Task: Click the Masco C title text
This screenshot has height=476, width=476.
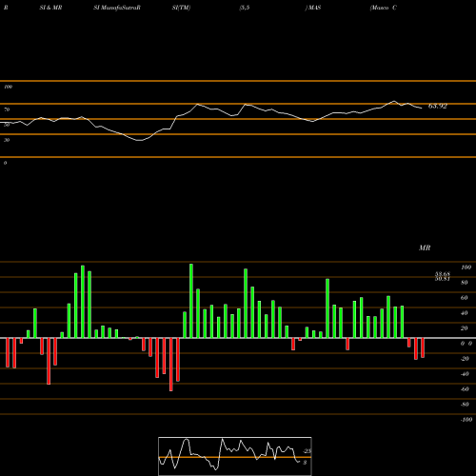Action: pyautogui.click(x=384, y=8)
